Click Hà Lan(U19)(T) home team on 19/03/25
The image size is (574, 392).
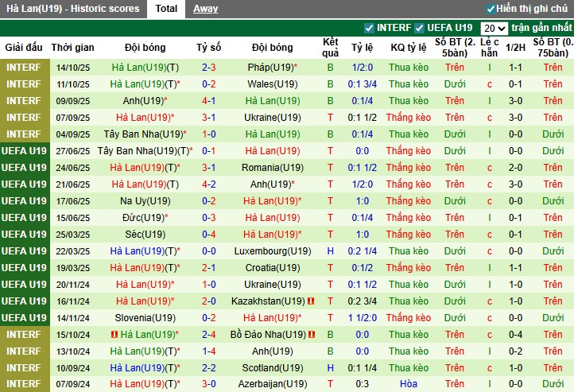[145, 268]
